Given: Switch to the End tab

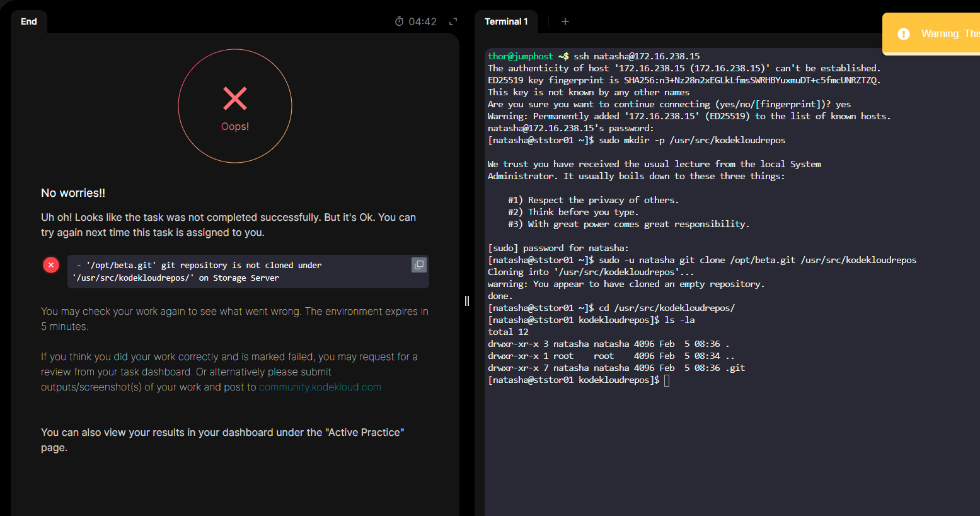Looking at the screenshot, I should coord(29,21).
